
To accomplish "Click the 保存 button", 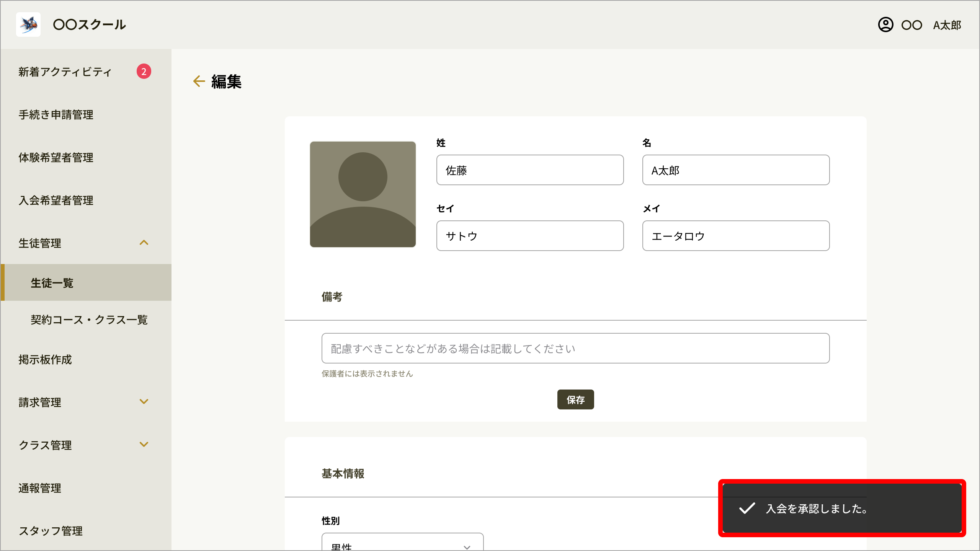I will point(575,399).
